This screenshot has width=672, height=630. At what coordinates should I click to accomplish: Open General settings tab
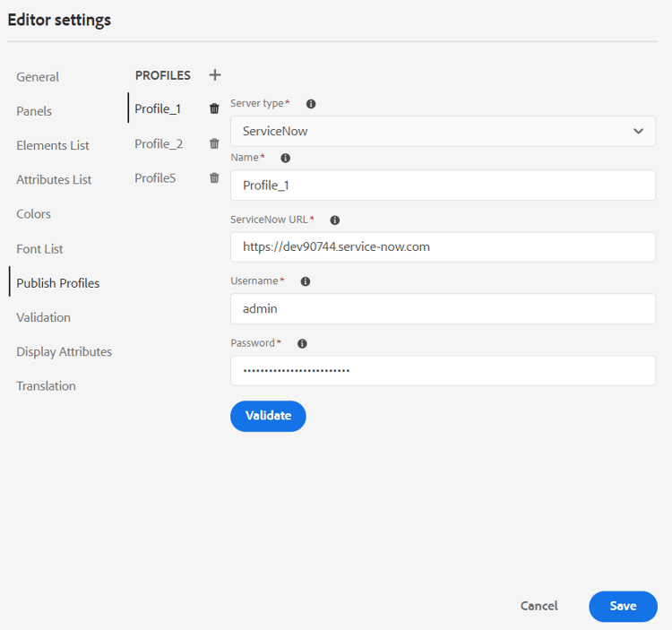pos(38,77)
